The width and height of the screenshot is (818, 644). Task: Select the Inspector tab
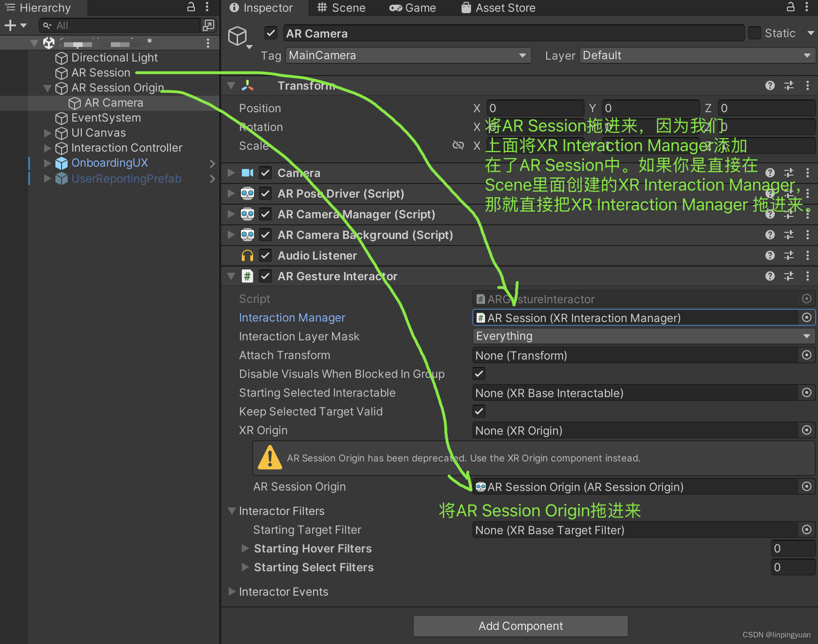point(261,8)
